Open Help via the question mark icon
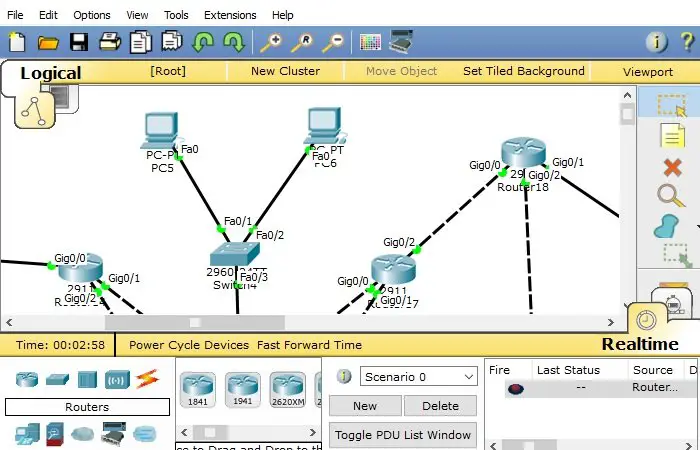Image resolution: width=700 pixels, height=450 pixels. [x=688, y=42]
